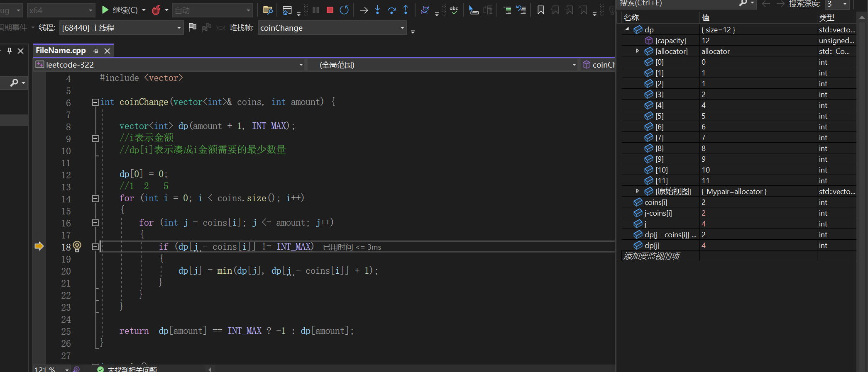Click Show Next Statement arrow icon
The width and height of the screenshot is (868, 372).
(x=364, y=10)
